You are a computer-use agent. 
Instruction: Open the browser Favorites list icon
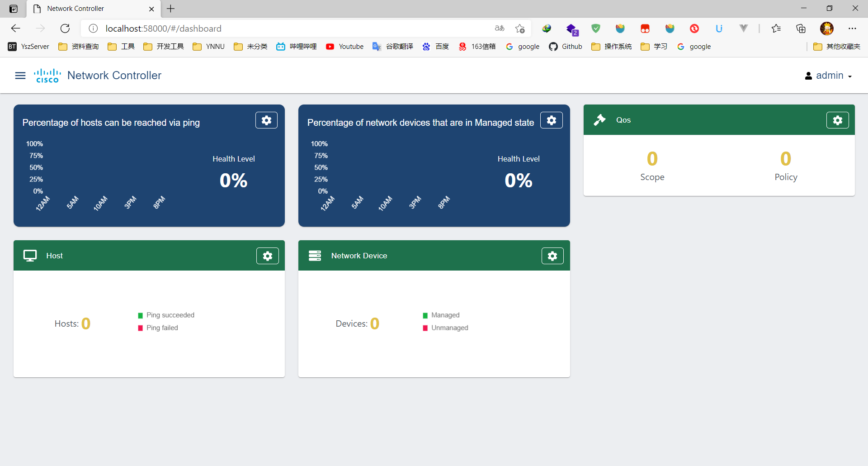click(776, 29)
